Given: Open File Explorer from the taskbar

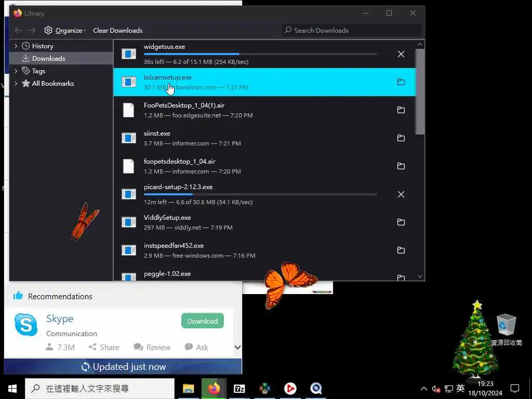Looking at the screenshot, I should coord(188,389).
